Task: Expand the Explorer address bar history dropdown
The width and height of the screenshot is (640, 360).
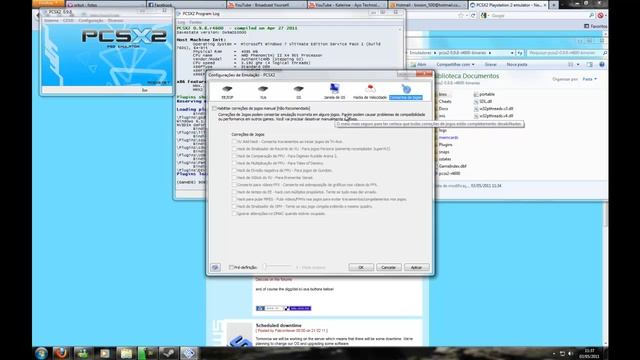Action: click(x=511, y=53)
